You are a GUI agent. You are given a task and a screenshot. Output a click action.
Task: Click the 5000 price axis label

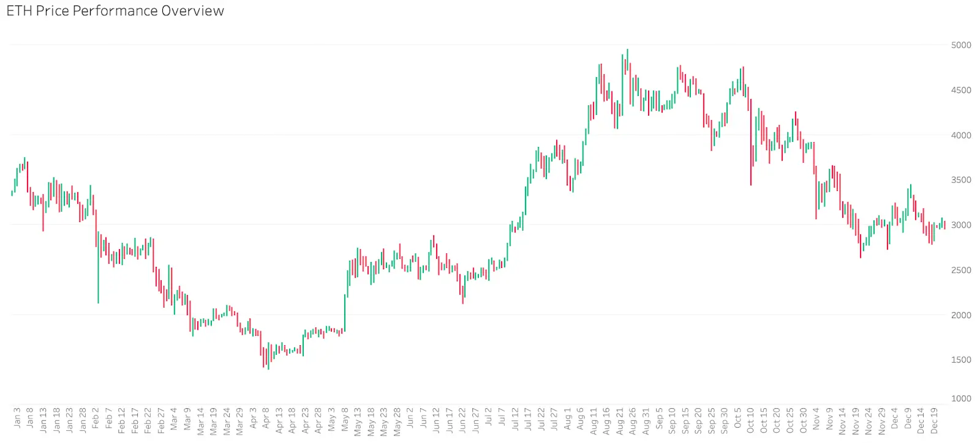click(x=961, y=45)
